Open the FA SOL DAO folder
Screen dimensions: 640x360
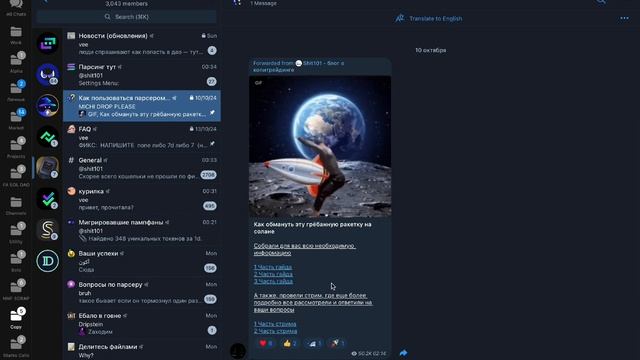point(16,177)
